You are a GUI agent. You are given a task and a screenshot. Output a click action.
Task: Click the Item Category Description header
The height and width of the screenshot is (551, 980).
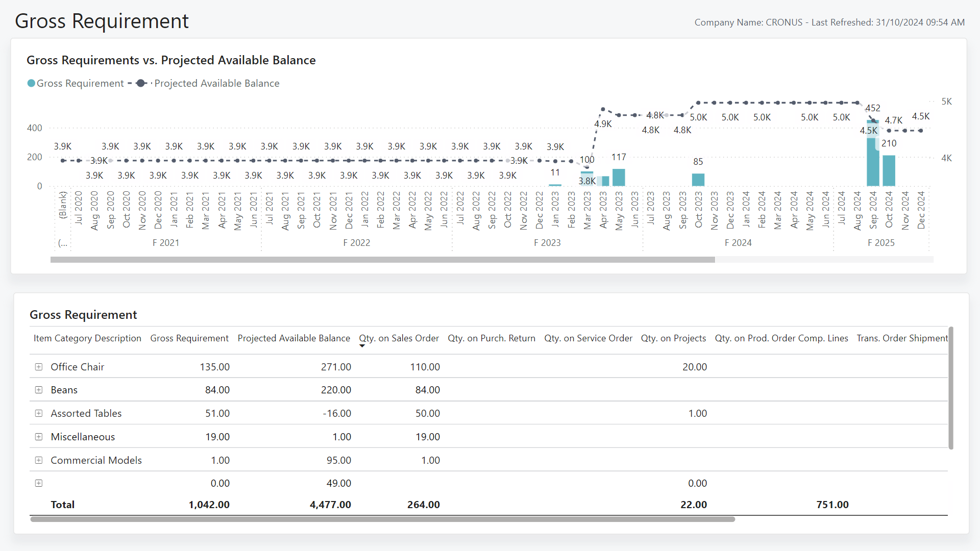87,338
